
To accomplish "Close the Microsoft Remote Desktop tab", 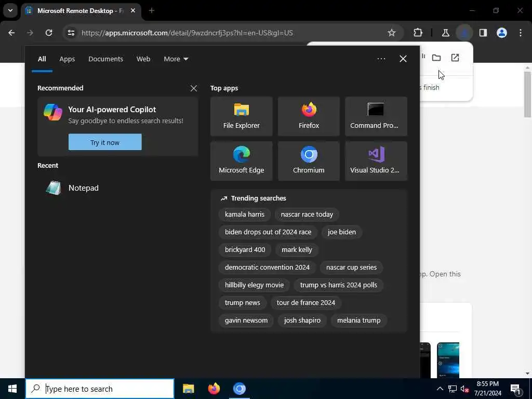I will click(133, 10).
